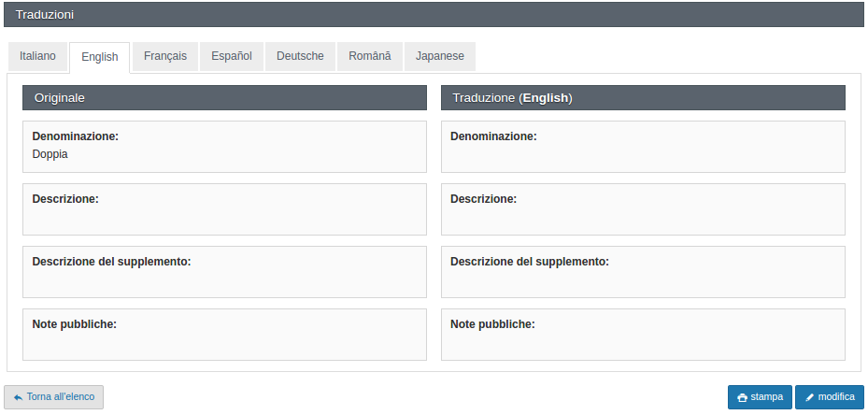
Task: Click the printer icon on stampa
Action: pos(742,397)
